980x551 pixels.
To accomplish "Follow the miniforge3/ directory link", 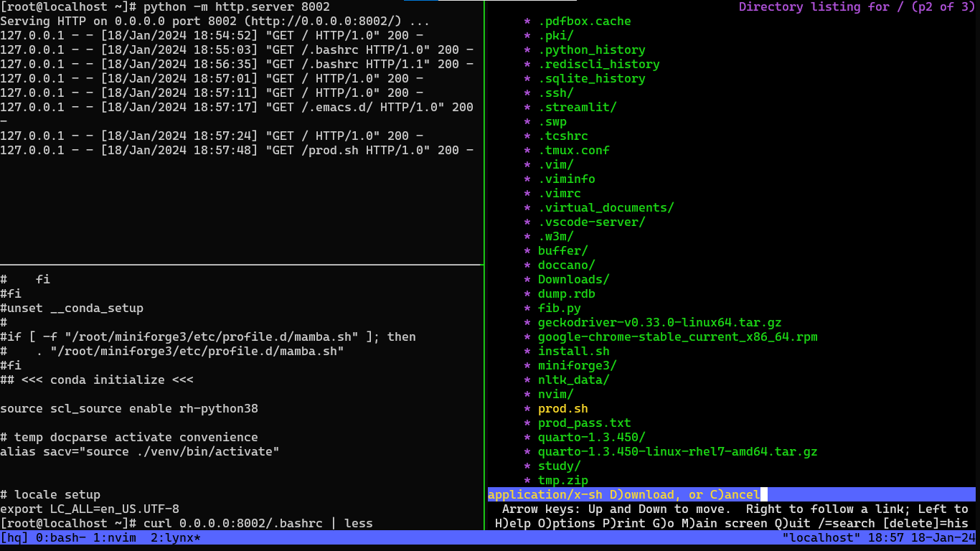I will (578, 366).
